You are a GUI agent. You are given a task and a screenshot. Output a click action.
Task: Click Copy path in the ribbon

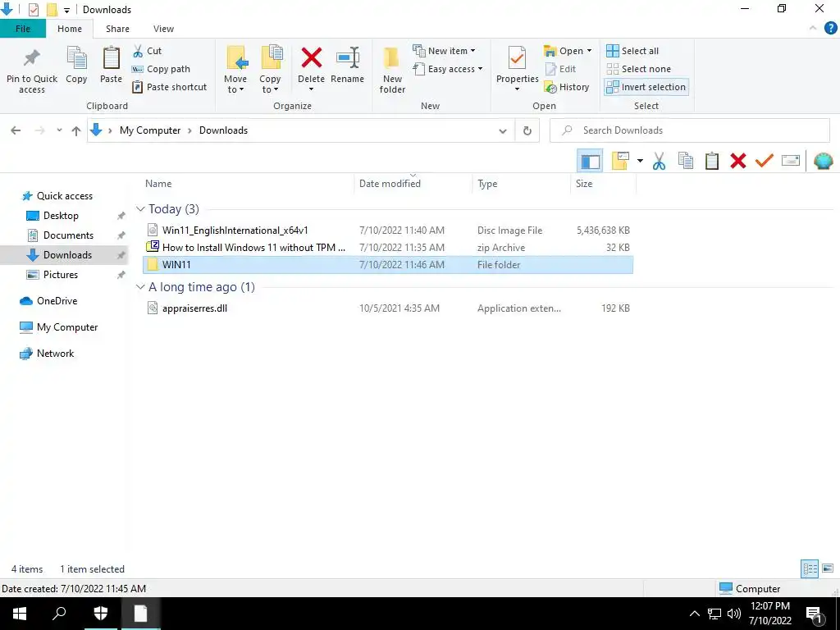click(161, 69)
